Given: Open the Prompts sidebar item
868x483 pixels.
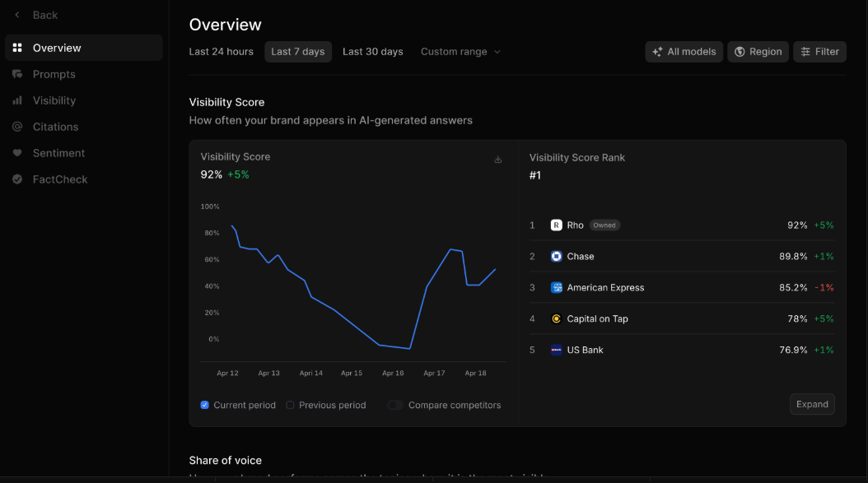Looking at the screenshot, I should click(84, 74).
